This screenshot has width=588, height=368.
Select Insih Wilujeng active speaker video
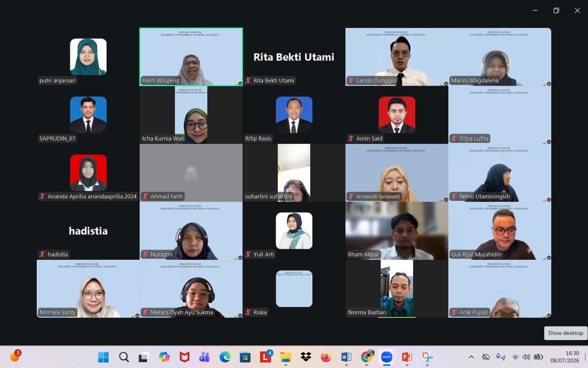click(x=191, y=57)
